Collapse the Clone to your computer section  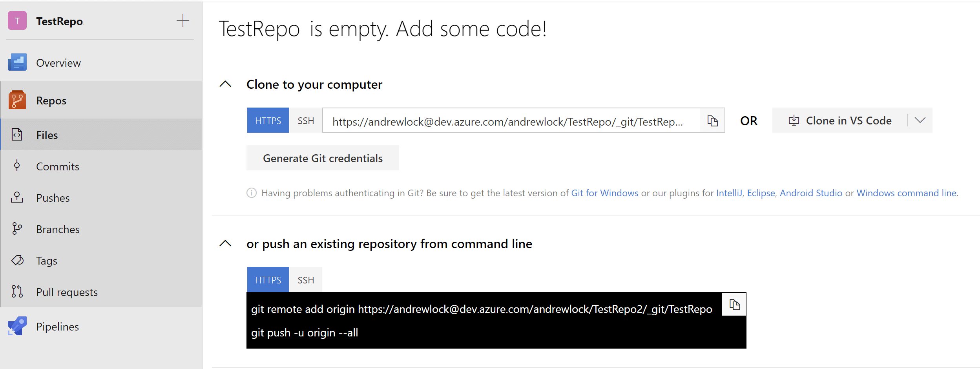pyautogui.click(x=225, y=84)
